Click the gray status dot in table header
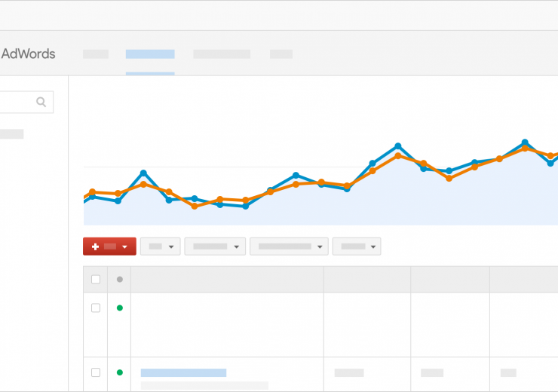The image size is (558, 392). [x=119, y=280]
